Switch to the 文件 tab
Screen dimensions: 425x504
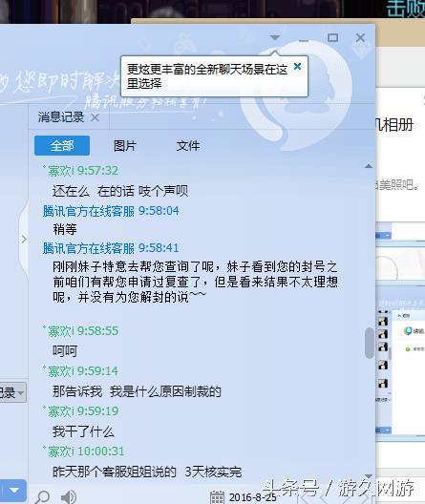click(x=188, y=146)
